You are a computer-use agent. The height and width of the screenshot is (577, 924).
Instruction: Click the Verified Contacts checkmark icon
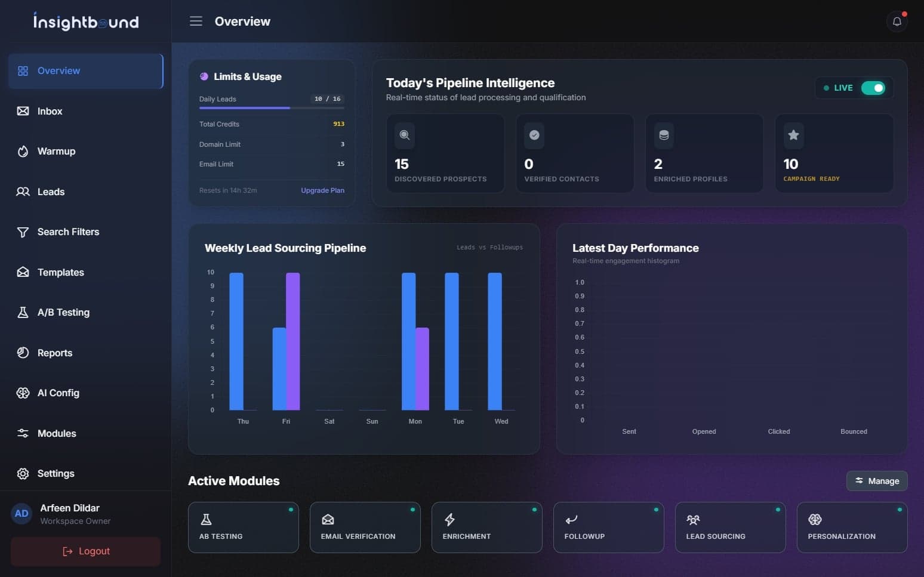[x=534, y=135]
